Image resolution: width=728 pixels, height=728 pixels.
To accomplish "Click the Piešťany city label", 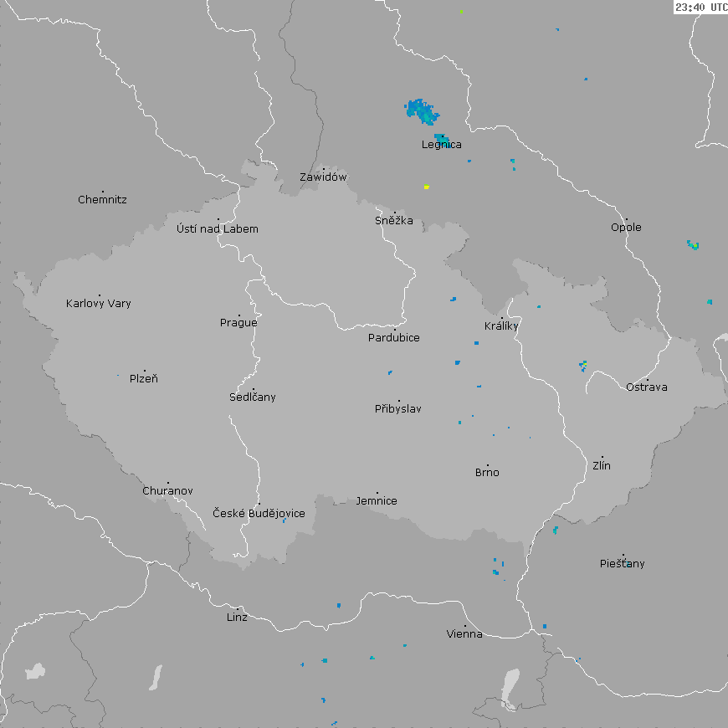I will pyautogui.click(x=623, y=564).
